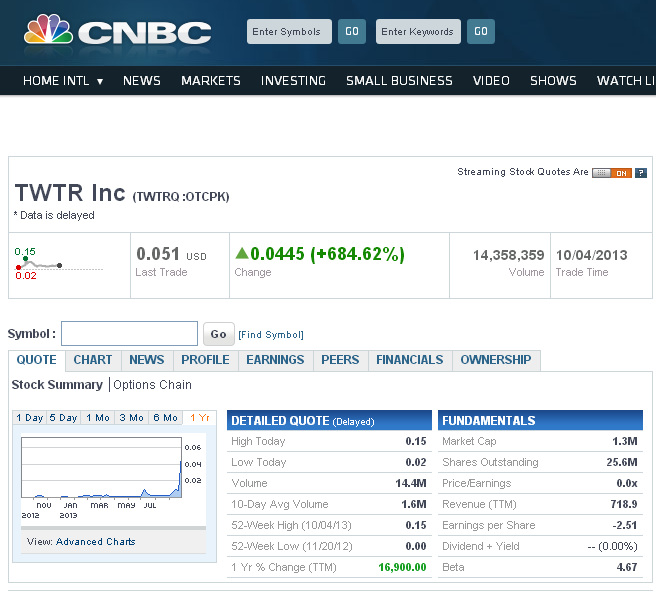
Task: Select the 1 Day chart range
Action: point(30,417)
